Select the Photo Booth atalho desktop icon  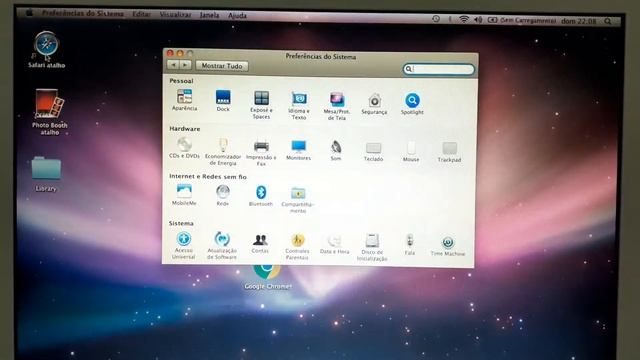pos(49,112)
